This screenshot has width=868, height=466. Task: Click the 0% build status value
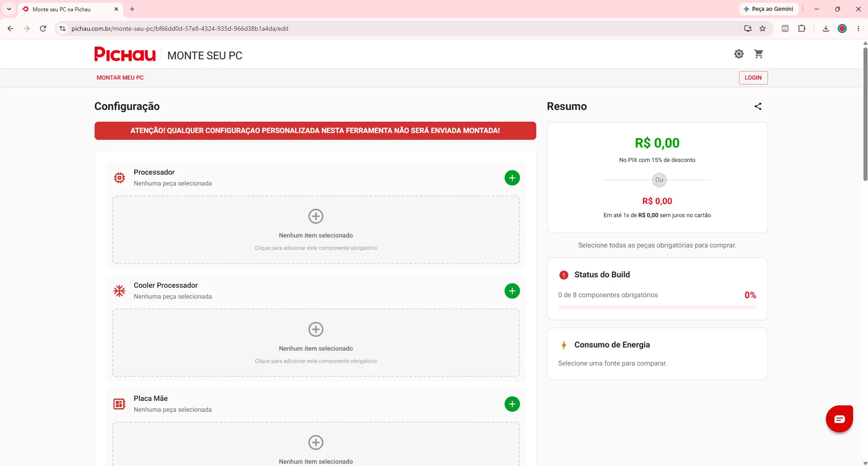(750, 295)
